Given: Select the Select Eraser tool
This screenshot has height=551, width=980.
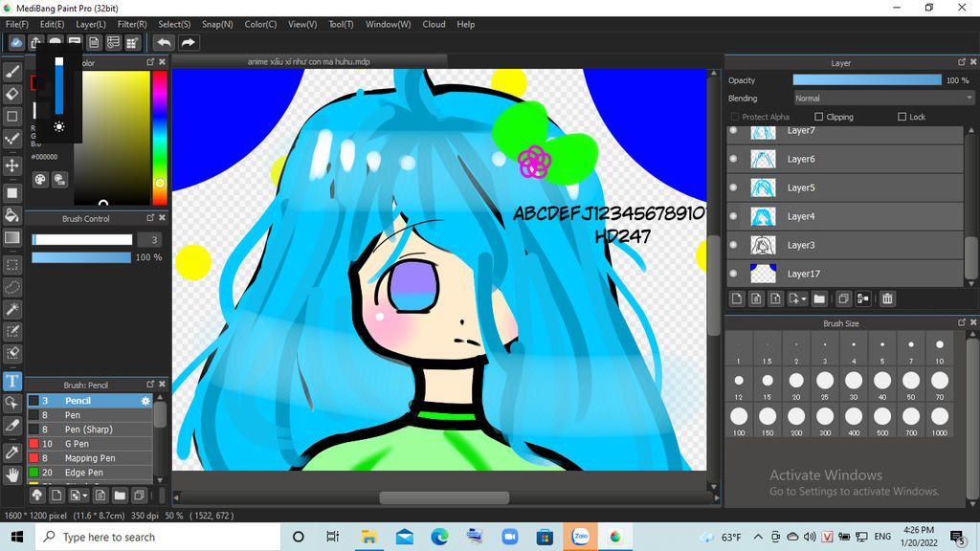Looking at the screenshot, I should point(11,353).
